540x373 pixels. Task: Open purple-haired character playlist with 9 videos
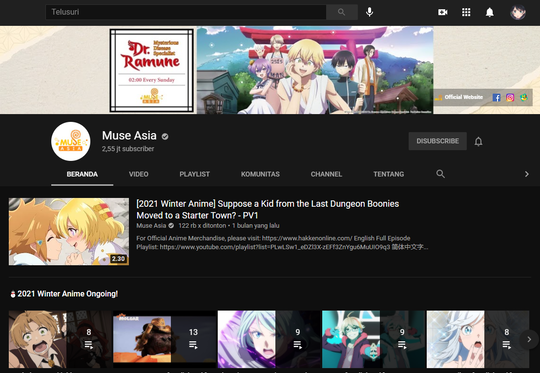coord(269,339)
